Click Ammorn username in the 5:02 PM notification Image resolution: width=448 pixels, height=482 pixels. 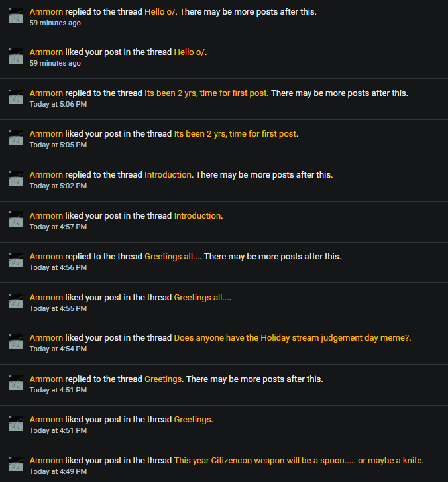pyautogui.click(x=46, y=175)
